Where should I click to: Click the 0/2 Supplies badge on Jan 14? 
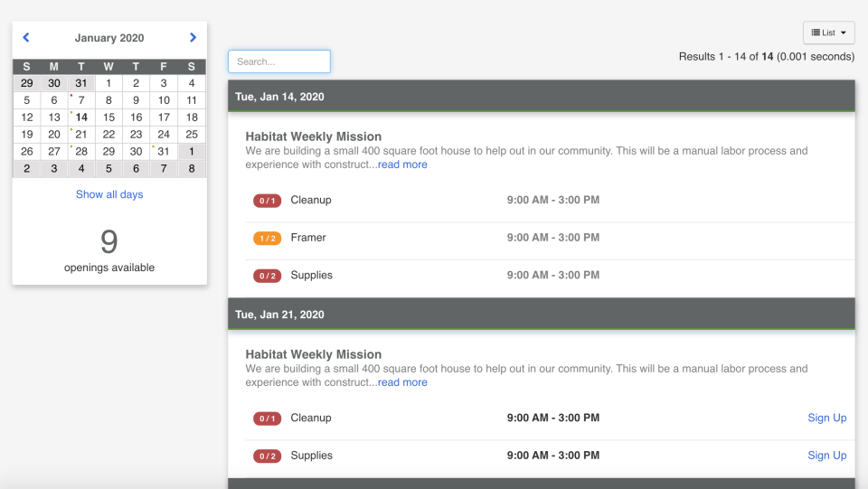267,276
